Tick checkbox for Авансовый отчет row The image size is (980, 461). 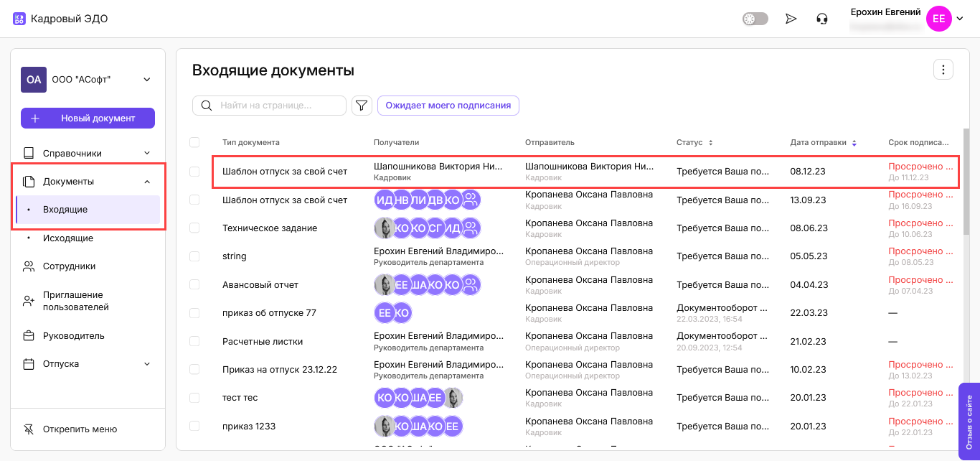click(194, 285)
